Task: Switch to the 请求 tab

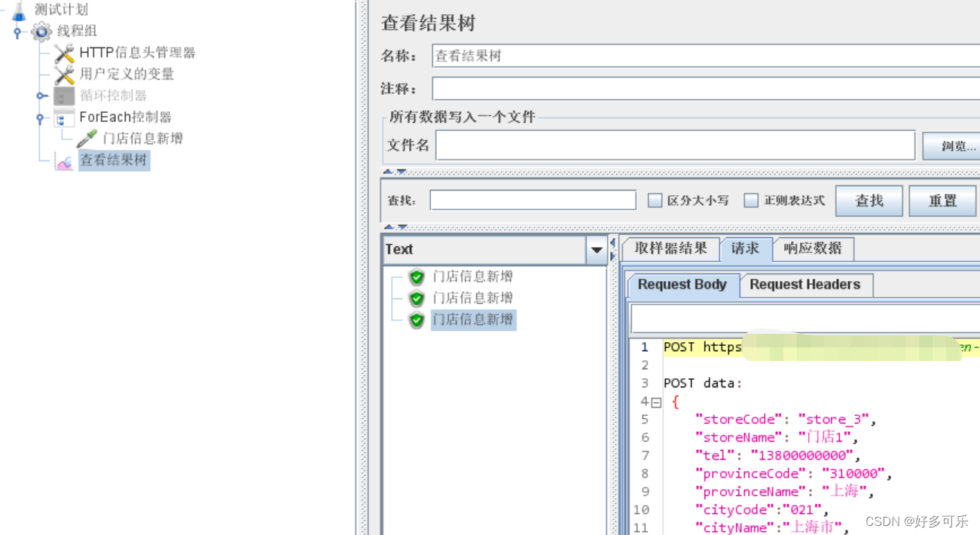Action: point(746,249)
